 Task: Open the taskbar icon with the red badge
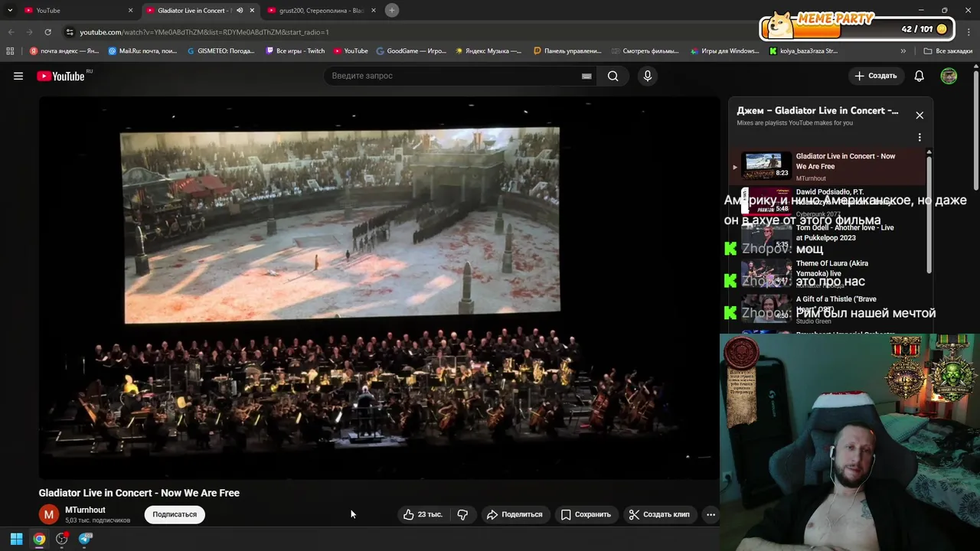point(62,539)
